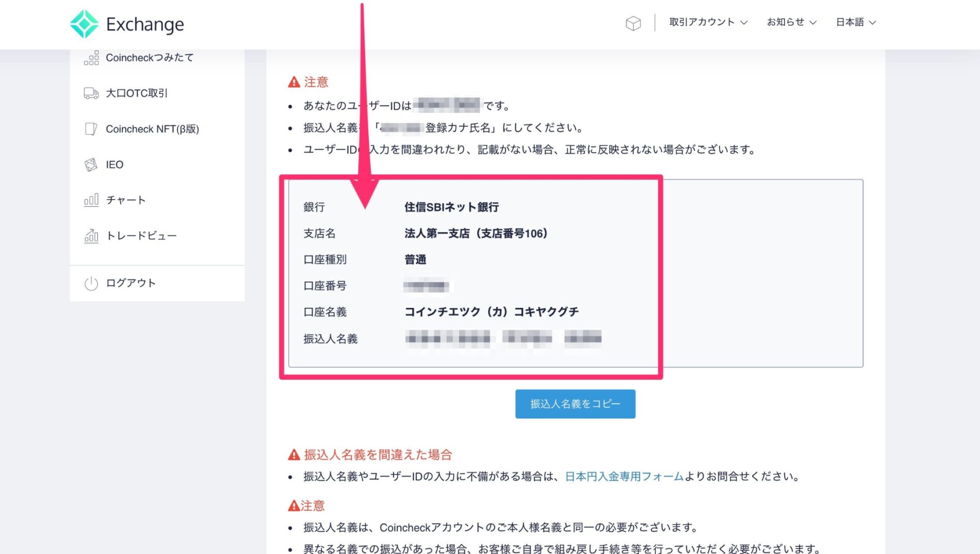Image resolution: width=980 pixels, height=554 pixels.
Task: Expand the 取引アカウント dropdown
Action: pyautogui.click(x=708, y=22)
